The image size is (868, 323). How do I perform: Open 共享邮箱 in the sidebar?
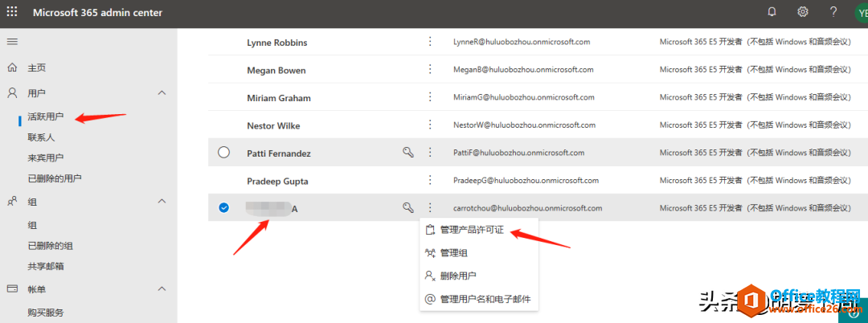45,266
